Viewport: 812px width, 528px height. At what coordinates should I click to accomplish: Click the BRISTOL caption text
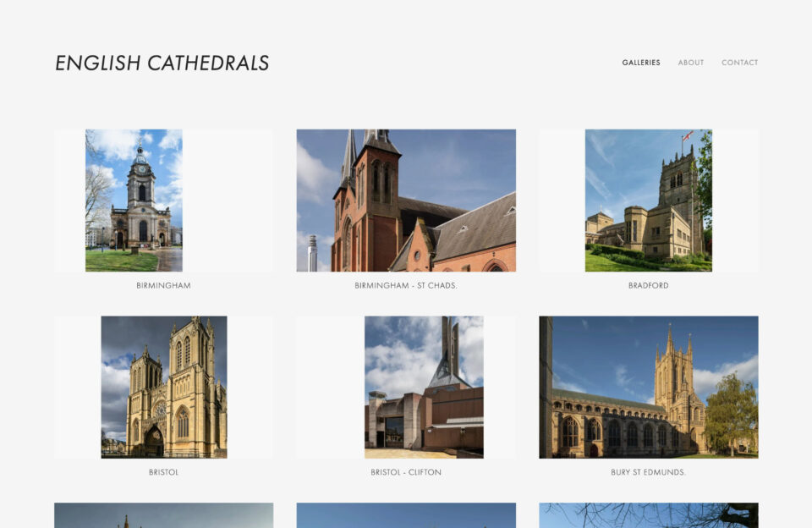coord(163,472)
